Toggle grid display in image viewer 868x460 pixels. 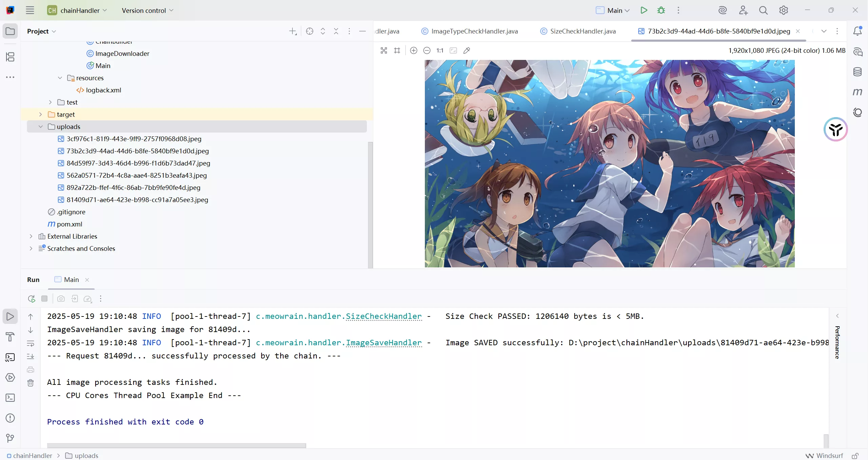point(397,50)
